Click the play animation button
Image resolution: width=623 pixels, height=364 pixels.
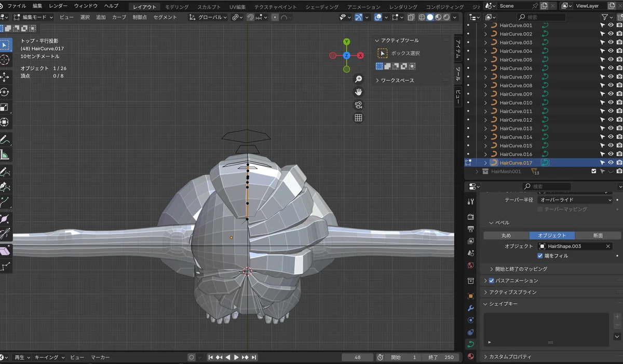[236, 357]
